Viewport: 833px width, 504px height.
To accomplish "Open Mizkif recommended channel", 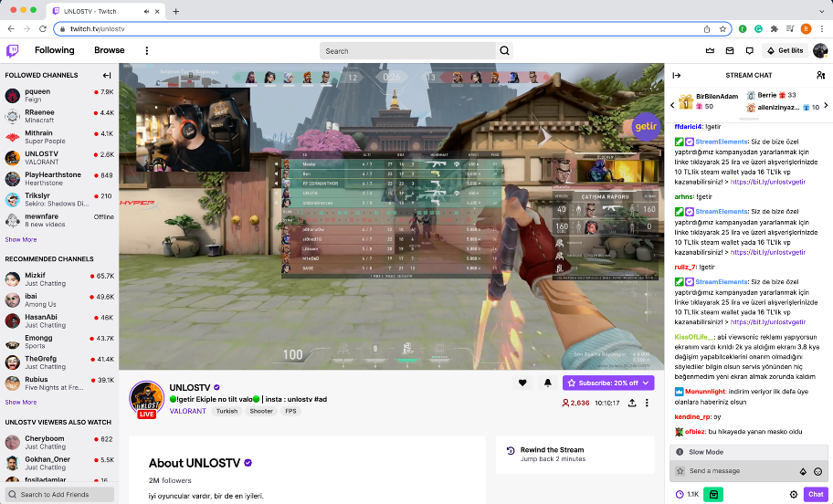I will tap(59, 279).
